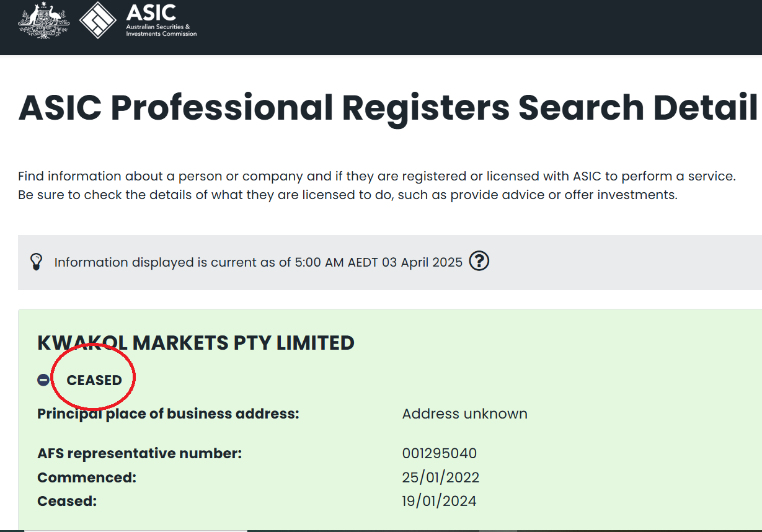The height and width of the screenshot is (532, 762).
Task: Click the ASIC diamond logo icon
Action: (x=98, y=20)
